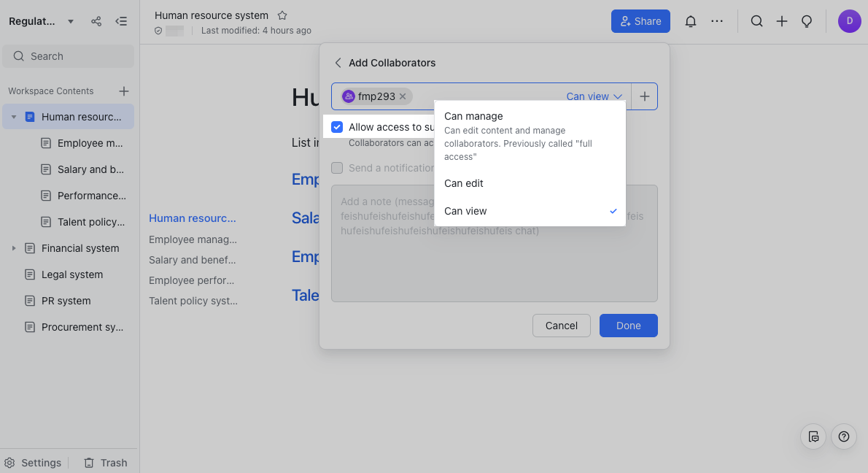The height and width of the screenshot is (473, 868).
Task: Open the Help question-mark icon
Action: coord(844,436)
